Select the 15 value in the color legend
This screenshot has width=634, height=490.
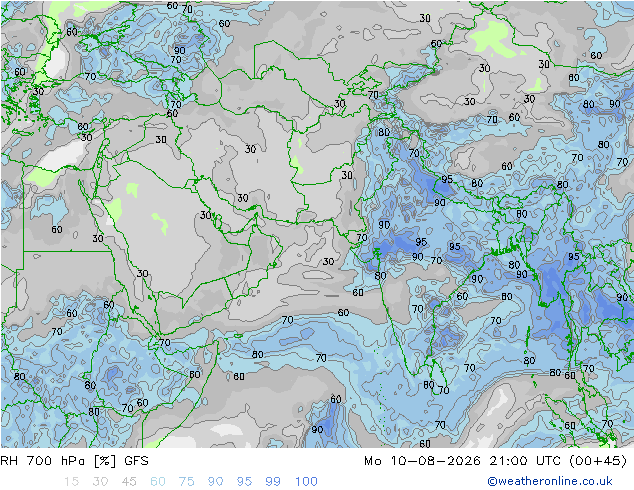point(71,482)
